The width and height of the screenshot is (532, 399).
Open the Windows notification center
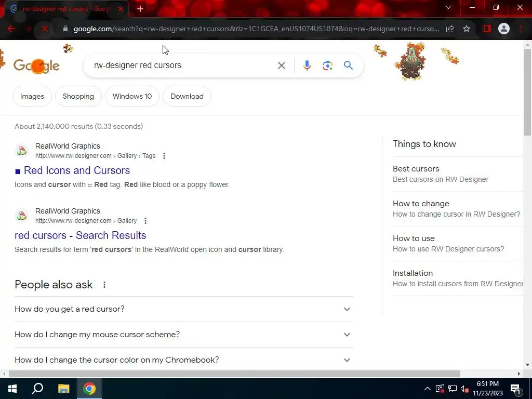516,389
